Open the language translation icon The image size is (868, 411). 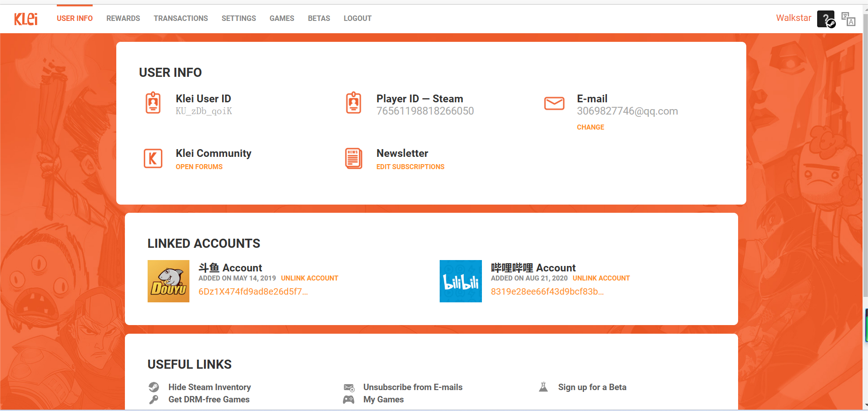coord(848,19)
